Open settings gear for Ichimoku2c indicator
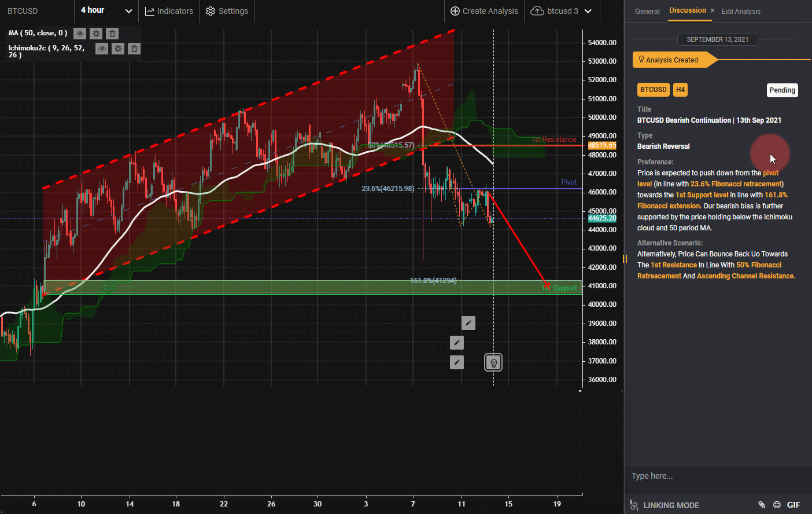The height and width of the screenshot is (514, 812). pos(118,49)
